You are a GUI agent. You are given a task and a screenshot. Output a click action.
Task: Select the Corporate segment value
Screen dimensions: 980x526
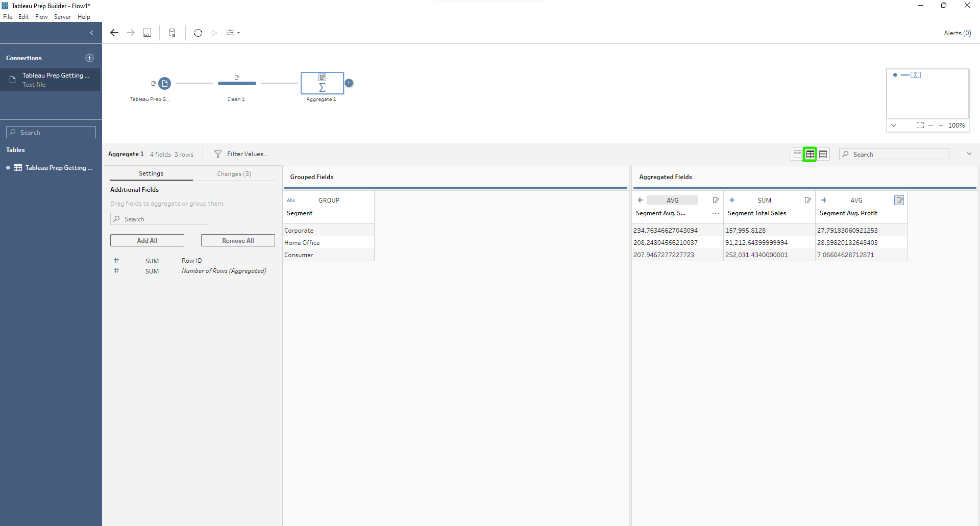tap(329, 231)
